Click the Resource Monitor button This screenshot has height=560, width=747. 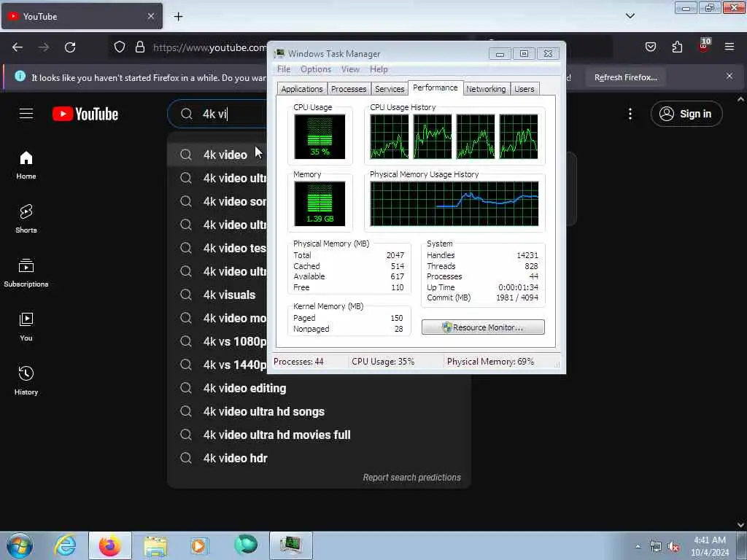click(x=483, y=327)
